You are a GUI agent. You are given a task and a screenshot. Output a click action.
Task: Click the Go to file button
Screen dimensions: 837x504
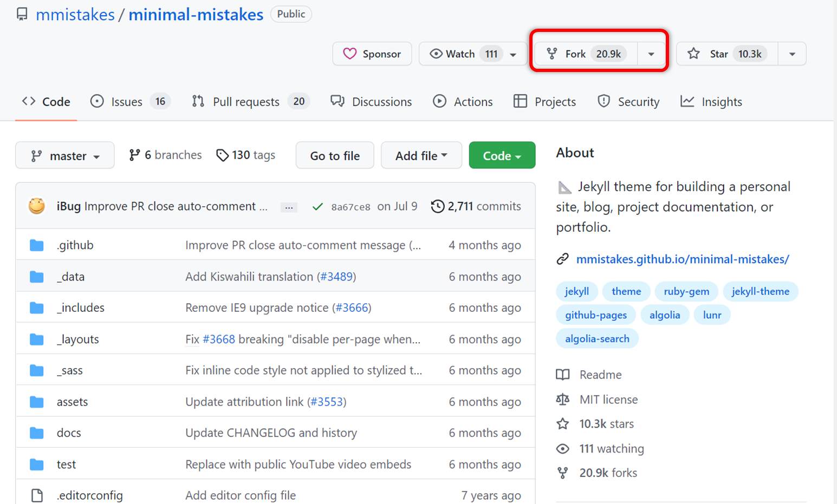[x=335, y=155]
